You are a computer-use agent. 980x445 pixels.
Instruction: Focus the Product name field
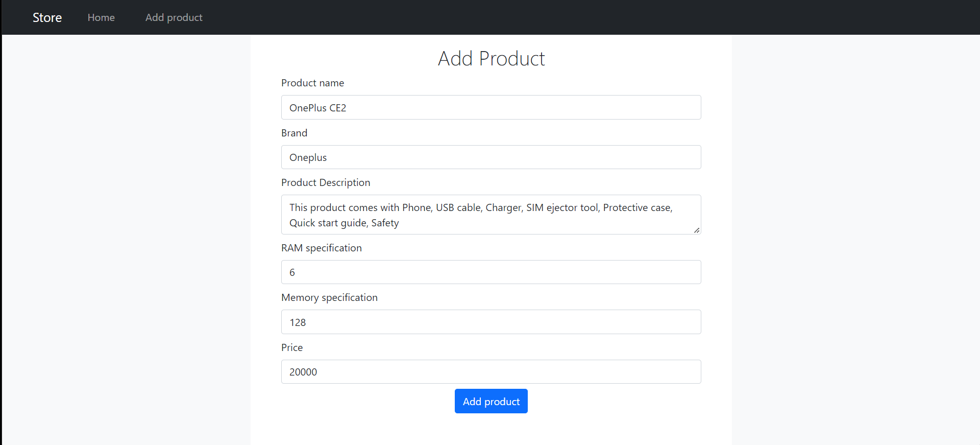491,107
